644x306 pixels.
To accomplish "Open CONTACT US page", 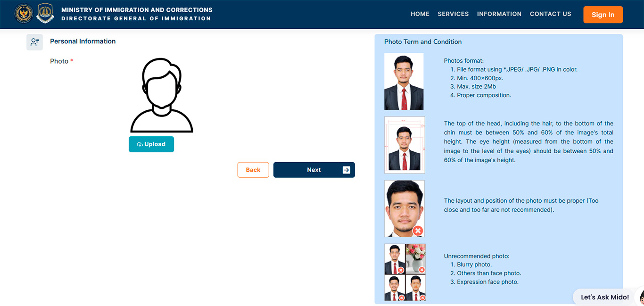I will pyautogui.click(x=551, y=14).
